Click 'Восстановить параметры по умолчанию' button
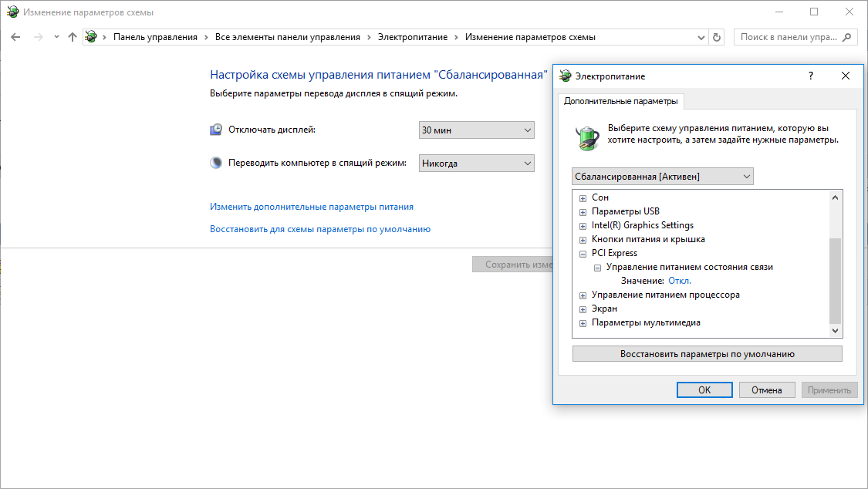This screenshot has width=868, height=489. 707,354
